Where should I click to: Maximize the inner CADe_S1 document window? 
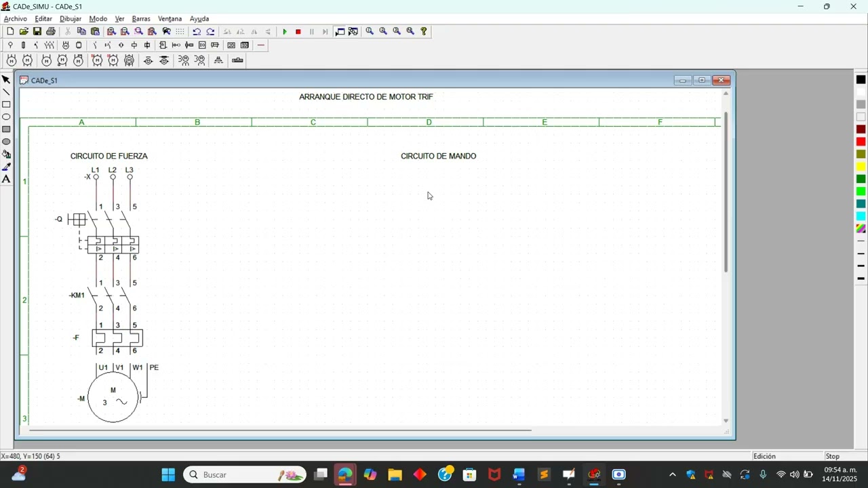point(702,80)
